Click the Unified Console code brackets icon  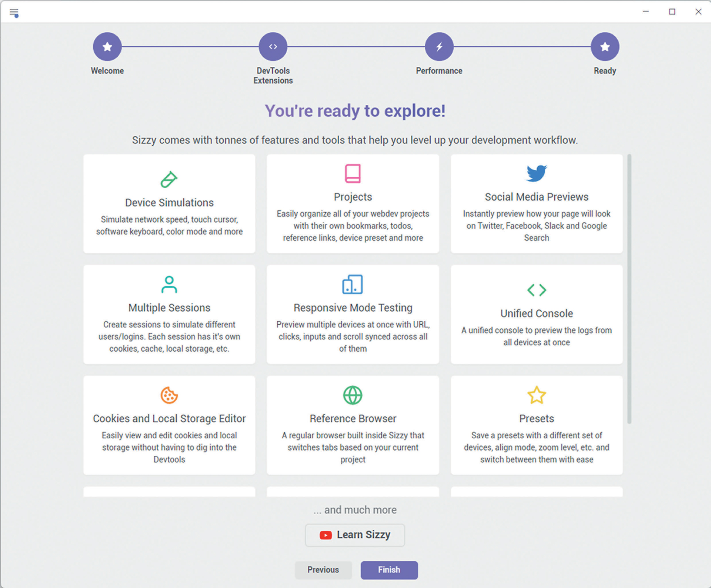(537, 290)
